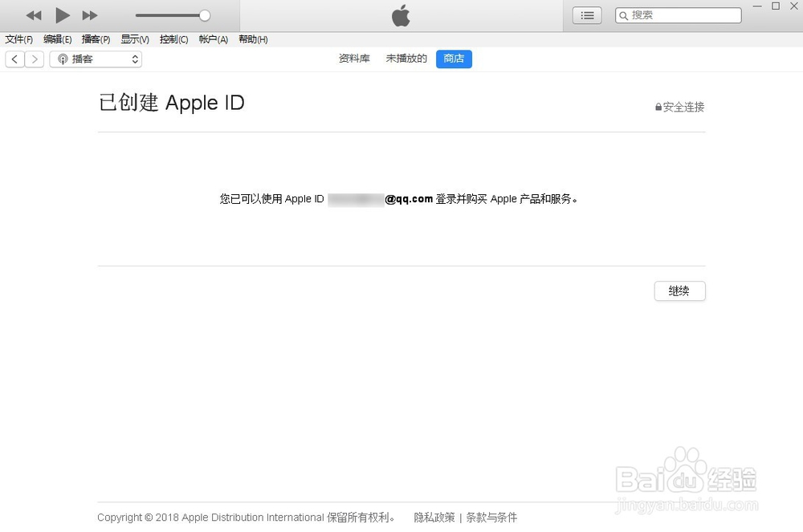
Task: Click the @qq.com email text
Action: (409, 199)
